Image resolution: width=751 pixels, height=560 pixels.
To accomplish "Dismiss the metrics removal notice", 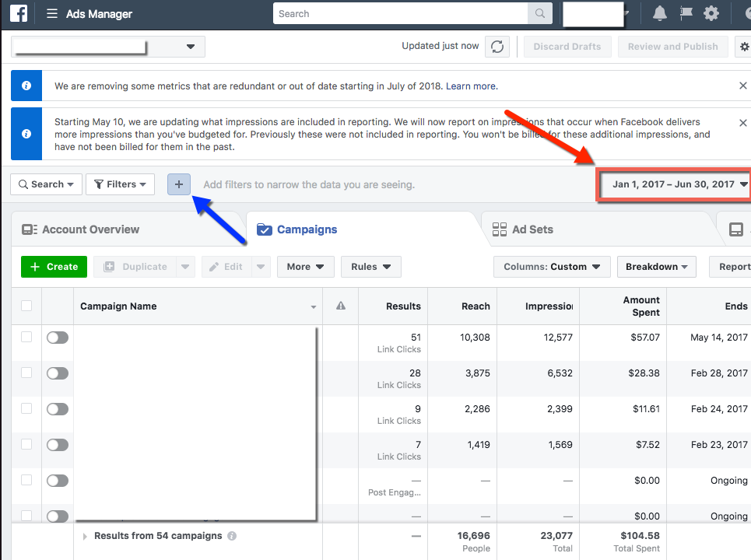I will (x=743, y=86).
